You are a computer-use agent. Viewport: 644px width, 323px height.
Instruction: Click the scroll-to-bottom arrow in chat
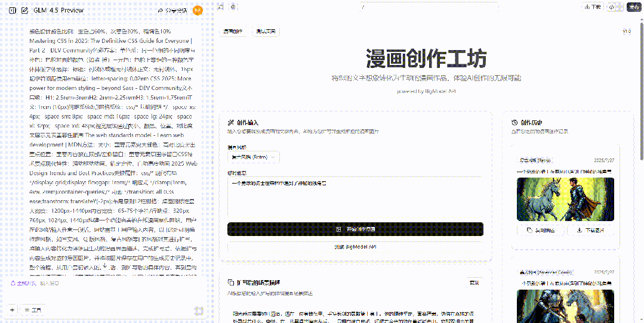[105, 266]
